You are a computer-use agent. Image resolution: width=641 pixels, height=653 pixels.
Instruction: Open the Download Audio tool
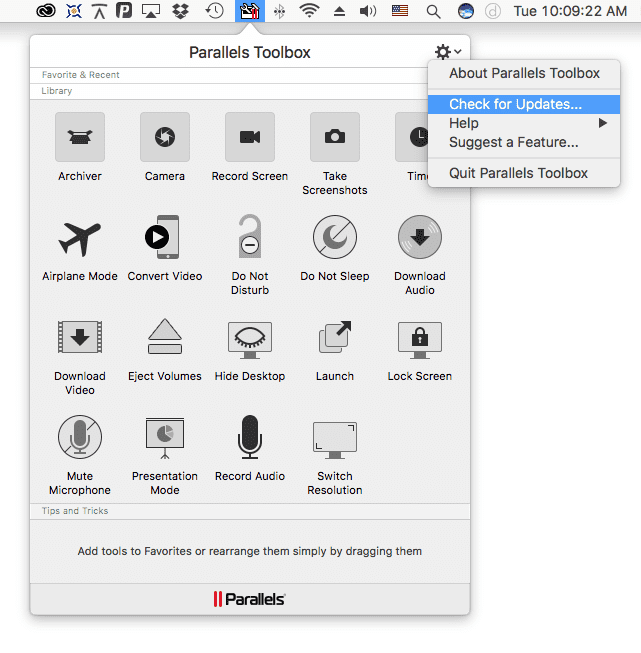tap(420, 237)
